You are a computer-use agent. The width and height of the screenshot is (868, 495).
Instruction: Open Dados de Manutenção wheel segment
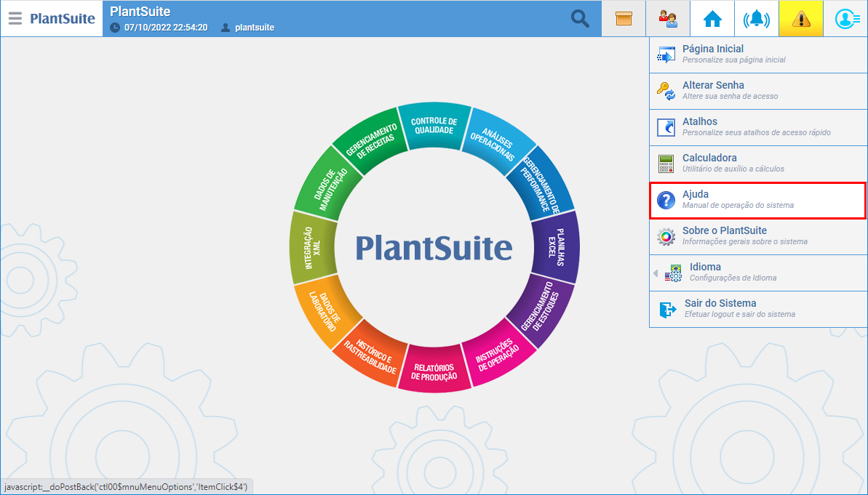pos(329,185)
